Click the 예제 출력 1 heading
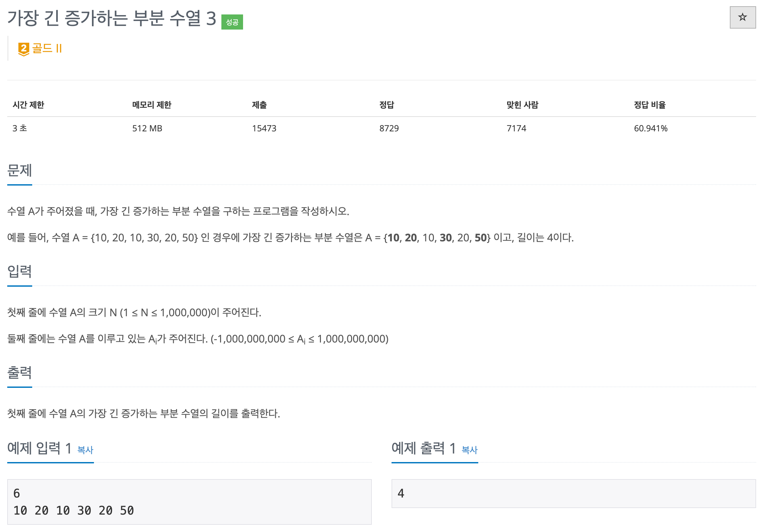 (x=423, y=448)
